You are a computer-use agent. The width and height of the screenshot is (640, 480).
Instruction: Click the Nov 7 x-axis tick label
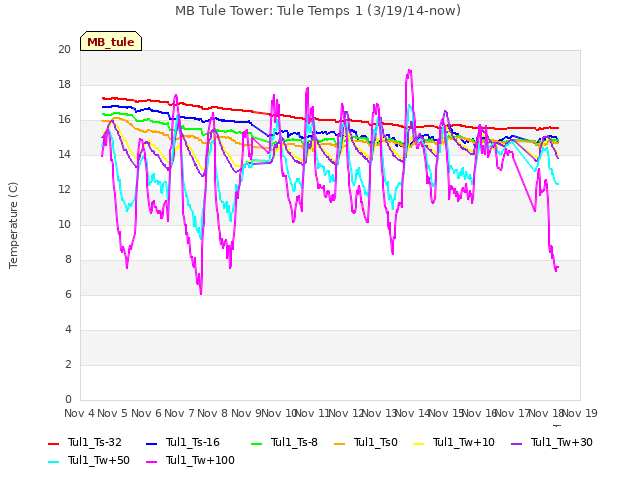tap(180, 413)
